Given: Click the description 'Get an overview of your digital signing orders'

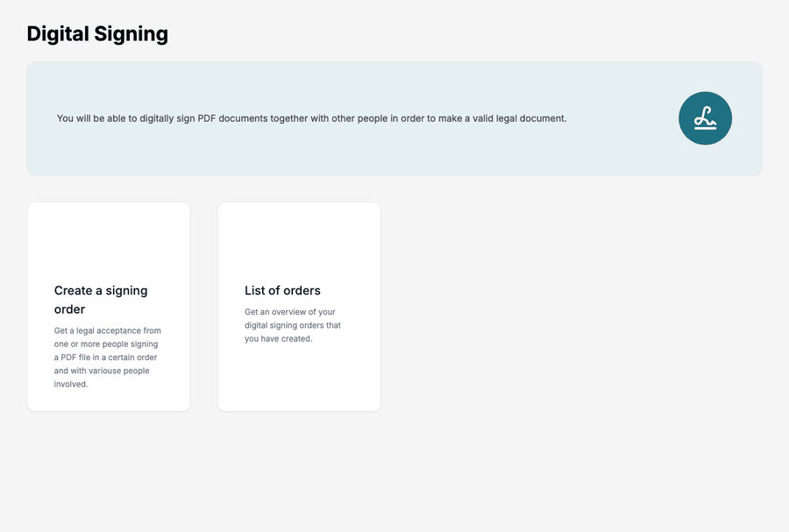Looking at the screenshot, I should 293,325.
